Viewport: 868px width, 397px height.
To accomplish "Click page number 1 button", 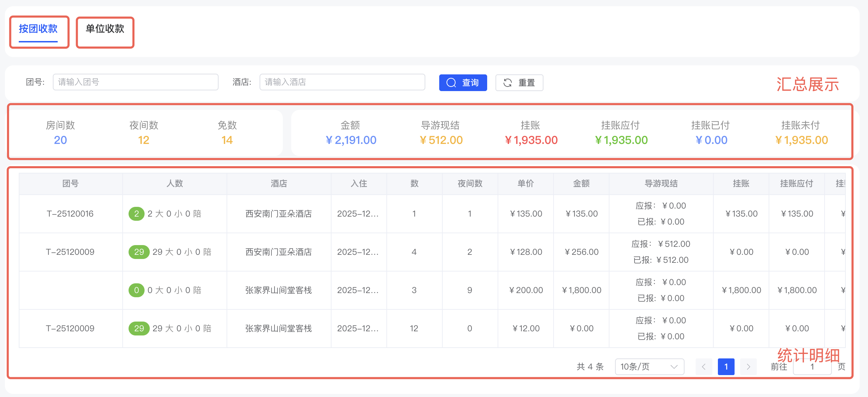I will pos(726,367).
